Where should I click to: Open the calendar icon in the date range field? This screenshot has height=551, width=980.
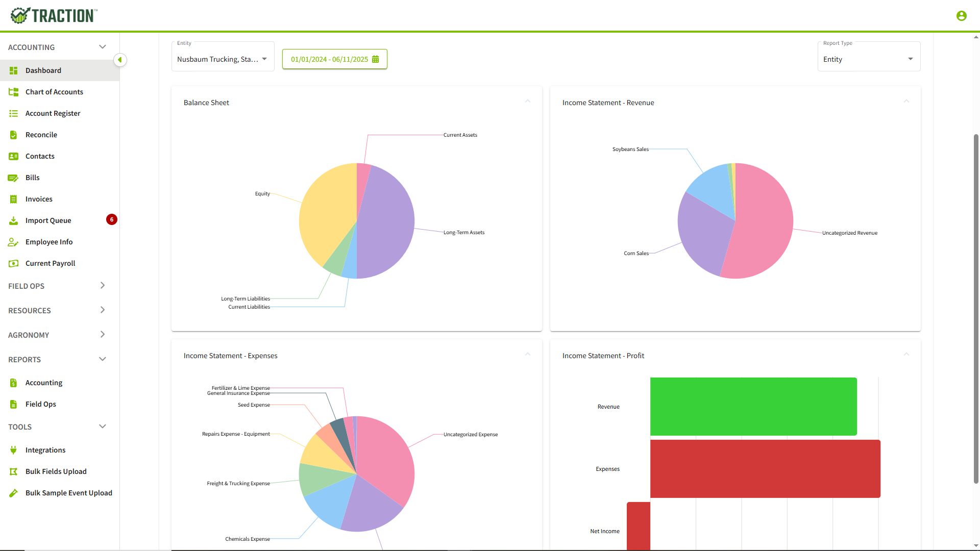point(376,59)
